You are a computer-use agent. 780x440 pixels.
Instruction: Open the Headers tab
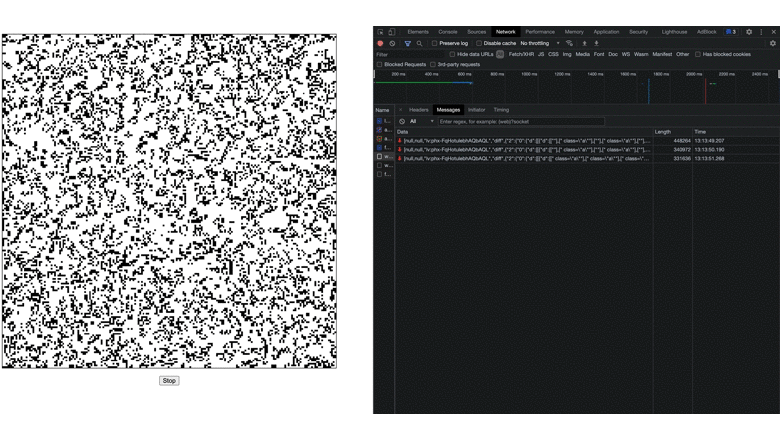(418, 110)
